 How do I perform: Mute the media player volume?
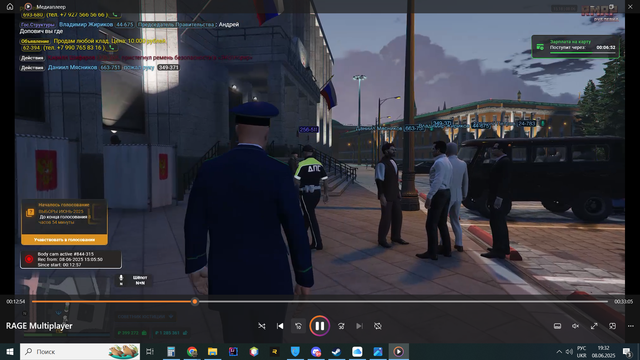[x=576, y=326]
